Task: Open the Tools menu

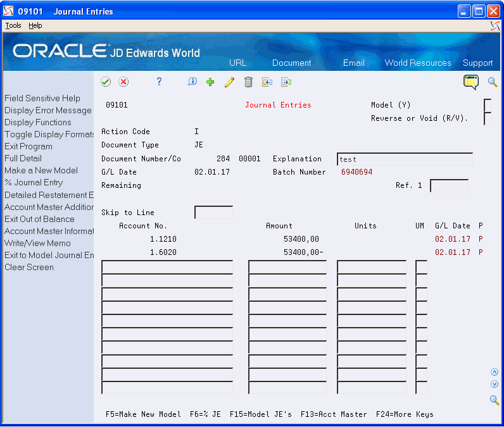Action: (13, 25)
